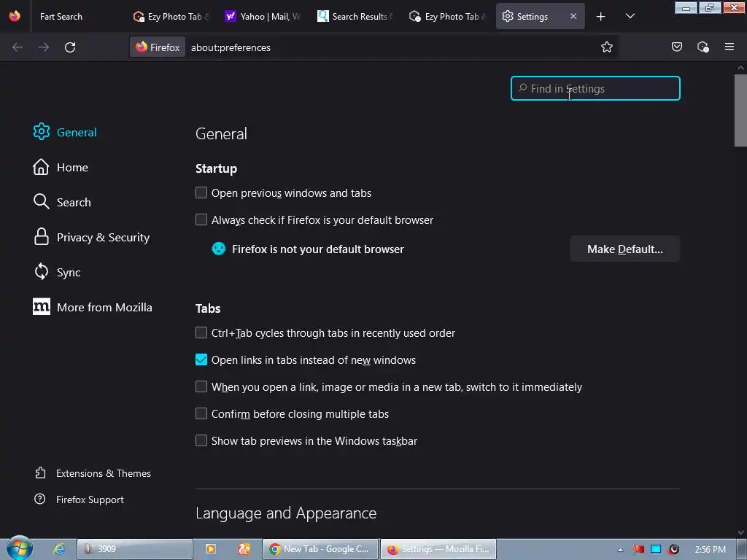747x560 pixels.
Task: Click the Sync arrows icon in sidebar
Action: tap(42, 271)
